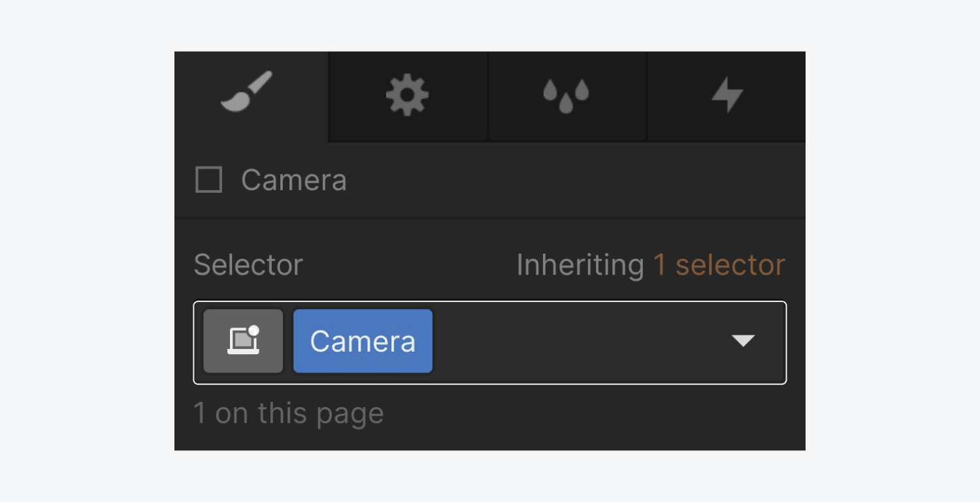980x502 pixels.
Task: Click the "Selector" section label
Action: (248, 265)
